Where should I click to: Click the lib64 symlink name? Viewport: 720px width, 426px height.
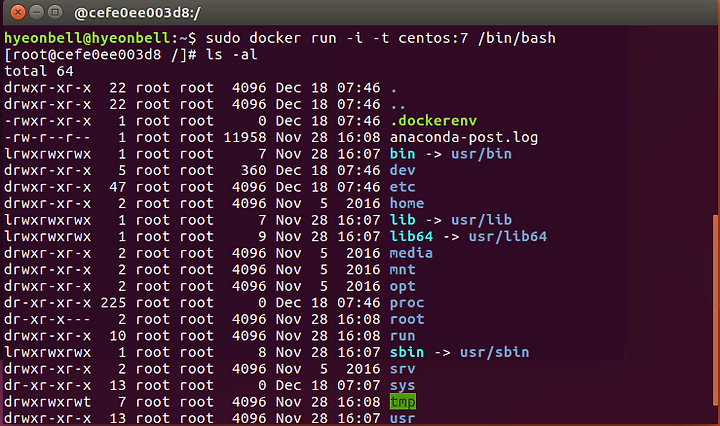pyautogui.click(x=411, y=236)
